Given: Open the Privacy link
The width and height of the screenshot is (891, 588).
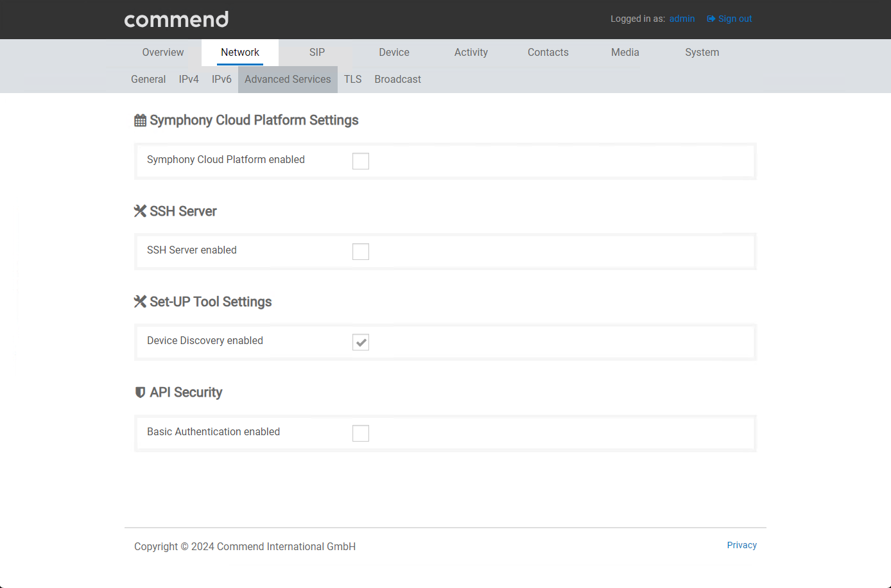Looking at the screenshot, I should coord(741,545).
